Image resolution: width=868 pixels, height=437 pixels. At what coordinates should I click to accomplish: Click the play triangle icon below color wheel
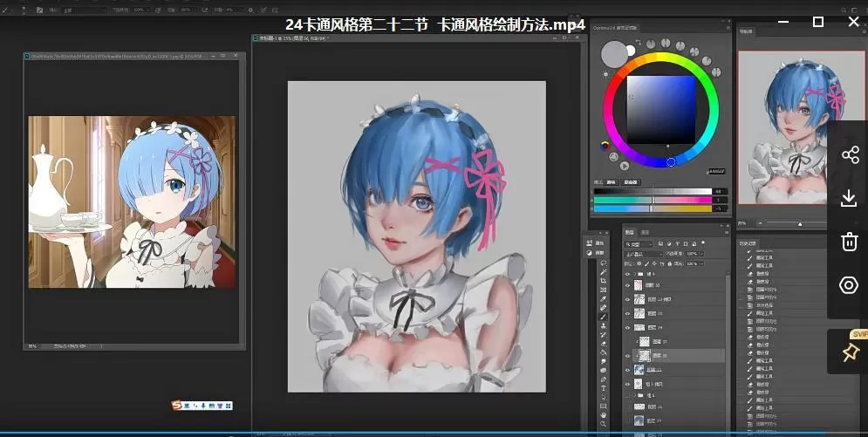coord(625,166)
